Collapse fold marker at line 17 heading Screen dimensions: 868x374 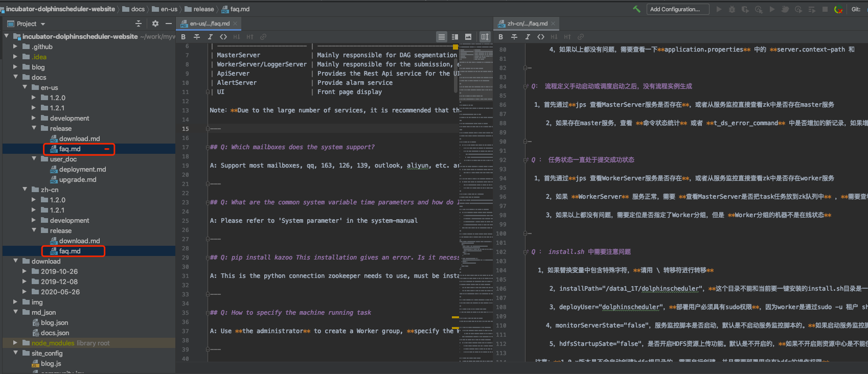[208, 147]
